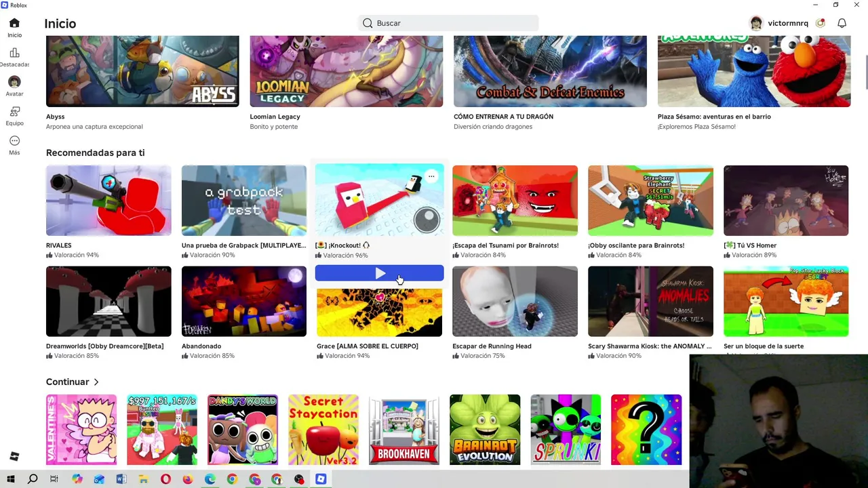Open Scary Shawarma Kiosk ANOMALY thumbnail

[x=650, y=302]
